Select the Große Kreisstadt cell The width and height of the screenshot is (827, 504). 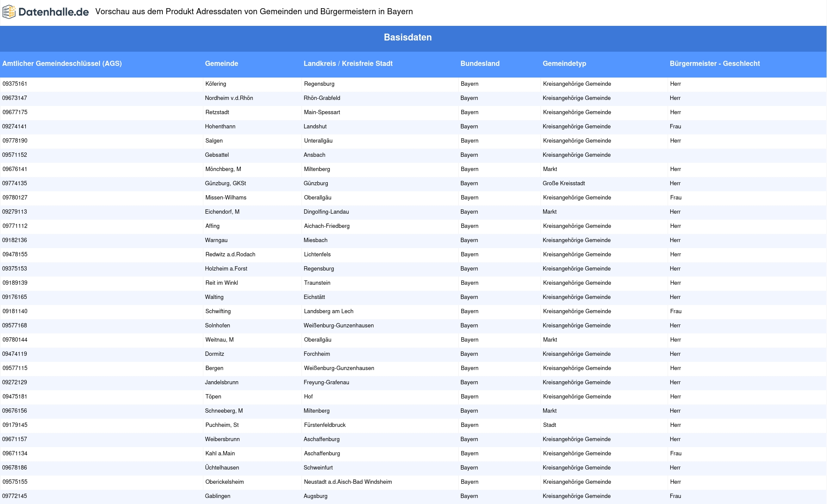(564, 184)
